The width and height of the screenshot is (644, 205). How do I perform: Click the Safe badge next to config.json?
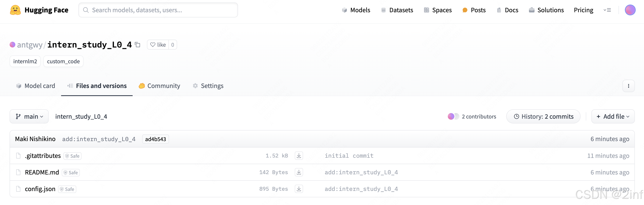pyautogui.click(x=67, y=189)
